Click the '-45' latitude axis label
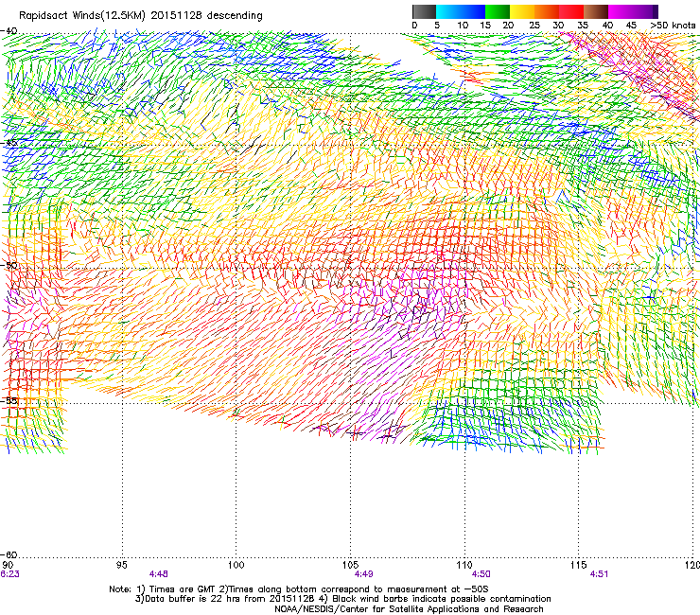 point(9,143)
